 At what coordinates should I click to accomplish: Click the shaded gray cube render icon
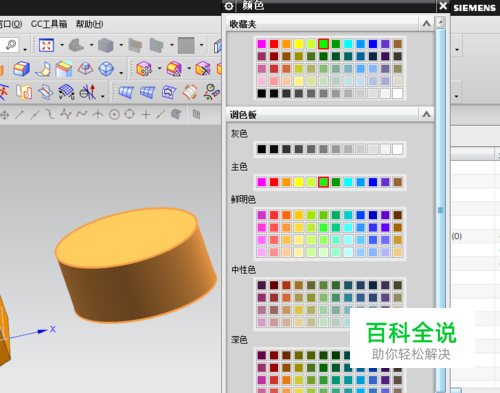(106, 45)
